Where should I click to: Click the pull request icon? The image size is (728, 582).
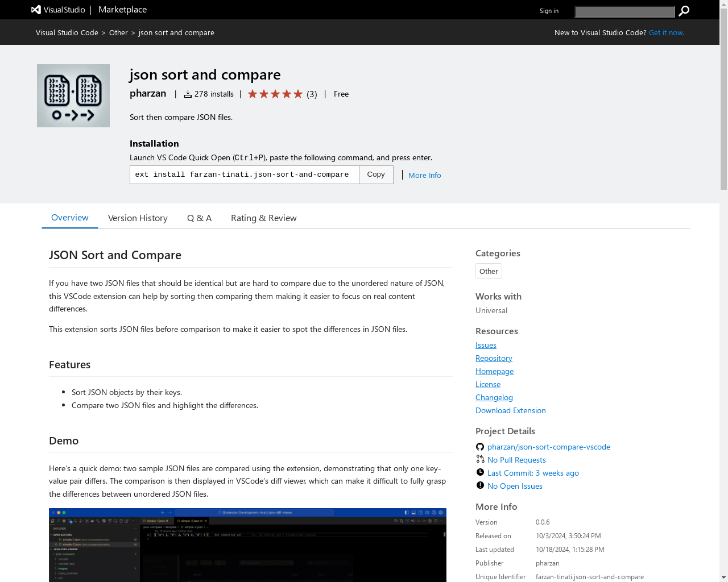point(480,459)
